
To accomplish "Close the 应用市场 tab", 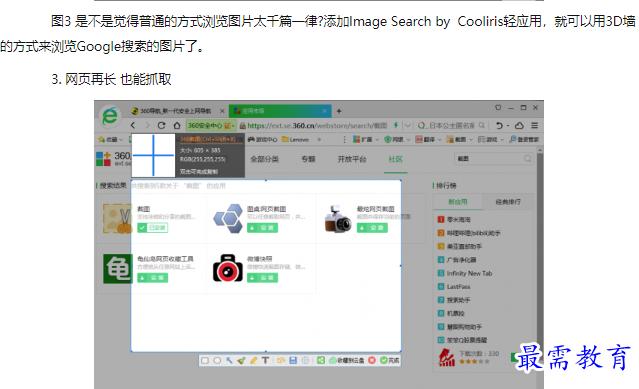I will point(325,111).
